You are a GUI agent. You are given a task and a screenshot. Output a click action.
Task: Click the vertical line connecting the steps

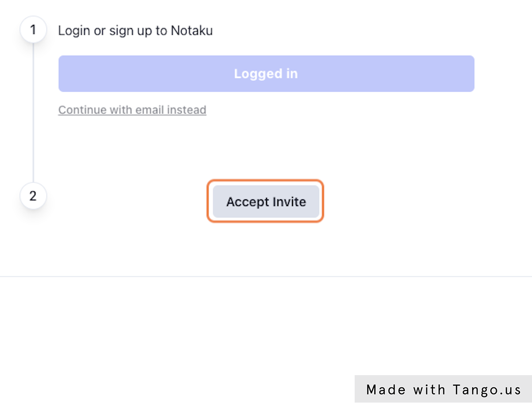(x=33, y=111)
